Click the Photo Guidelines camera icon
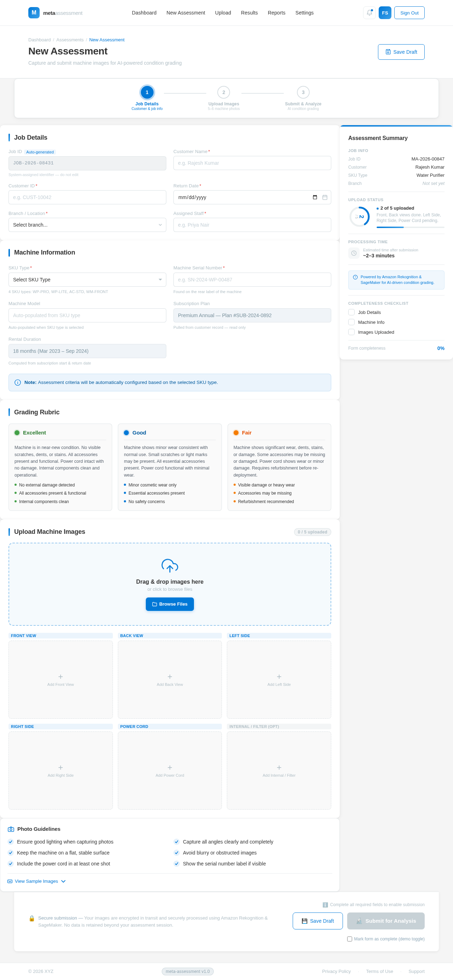This screenshot has width=453, height=980. [11, 829]
